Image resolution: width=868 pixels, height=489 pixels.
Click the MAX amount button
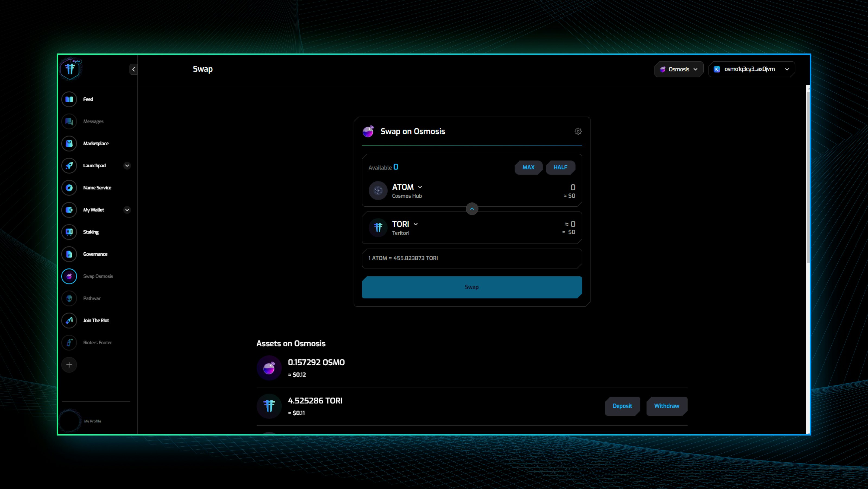click(528, 167)
